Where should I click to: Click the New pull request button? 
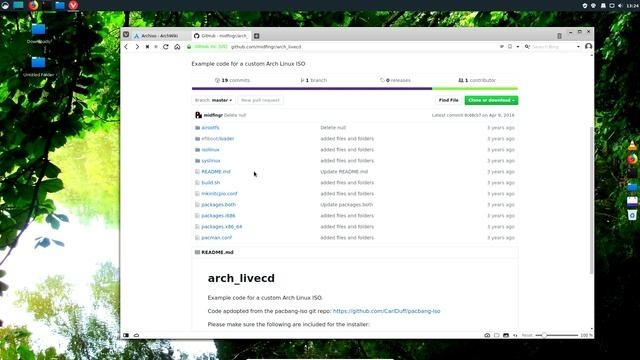(260, 100)
